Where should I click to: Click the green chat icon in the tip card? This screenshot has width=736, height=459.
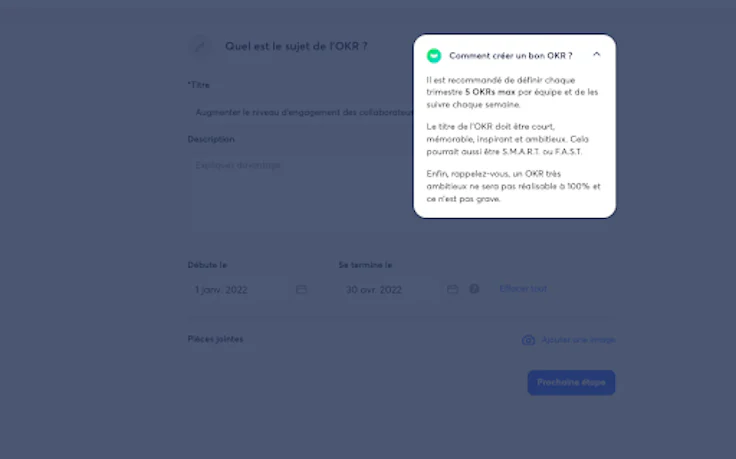click(434, 56)
